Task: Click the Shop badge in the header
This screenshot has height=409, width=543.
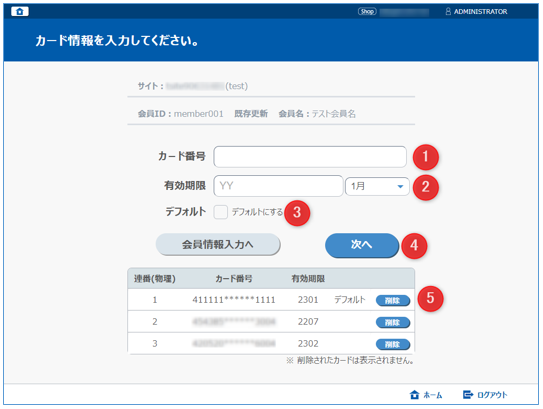Action: pyautogui.click(x=367, y=11)
